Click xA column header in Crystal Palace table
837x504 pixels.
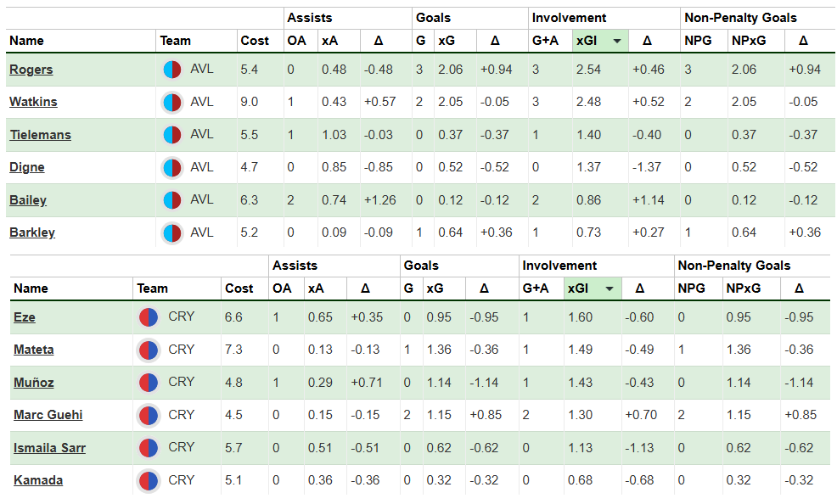pos(316,288)
